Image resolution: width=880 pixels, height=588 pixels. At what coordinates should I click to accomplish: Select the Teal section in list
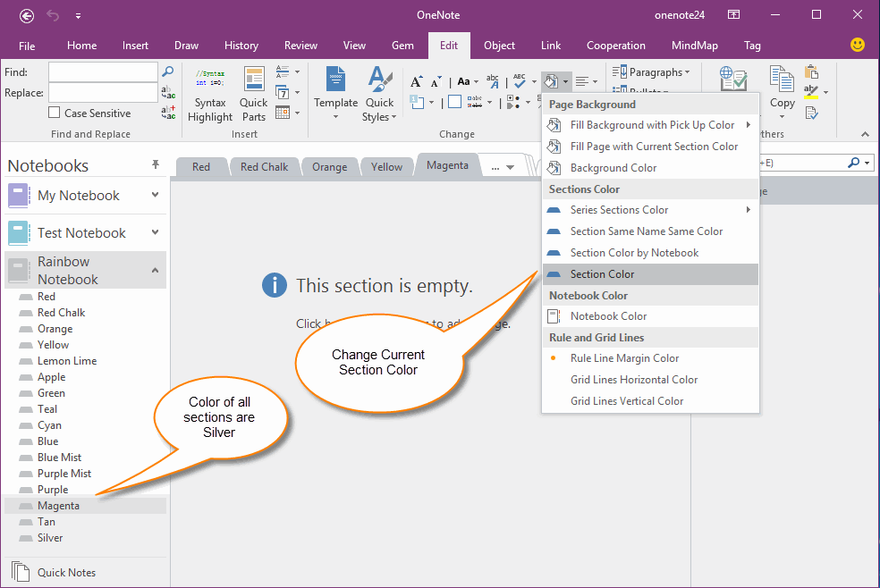47,409
